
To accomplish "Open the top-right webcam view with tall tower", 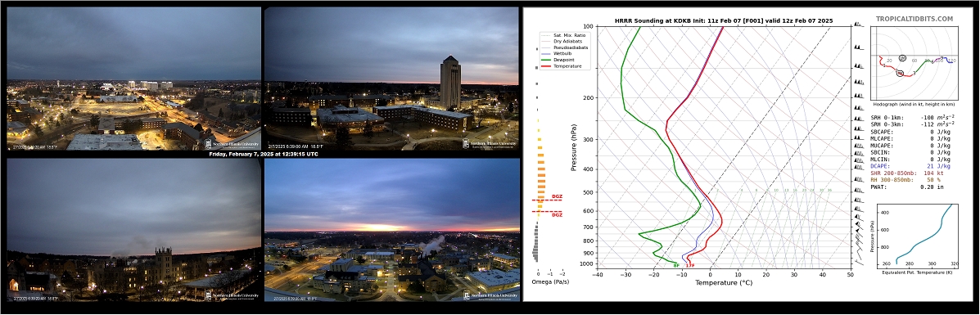I will [392, 79].
